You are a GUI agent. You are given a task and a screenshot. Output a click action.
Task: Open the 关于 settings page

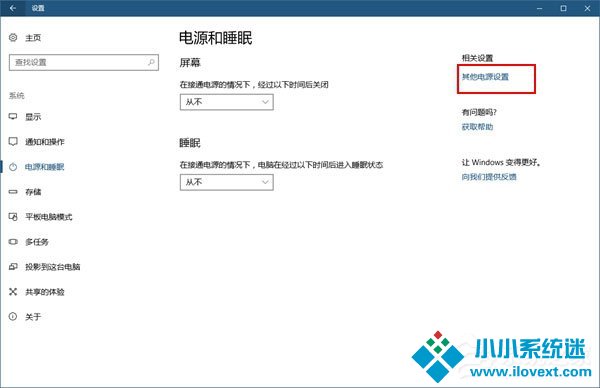[33, 317]
